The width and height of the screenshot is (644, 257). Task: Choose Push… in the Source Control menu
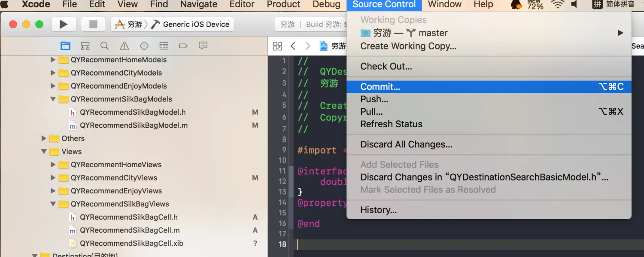[x=489, y=99]
